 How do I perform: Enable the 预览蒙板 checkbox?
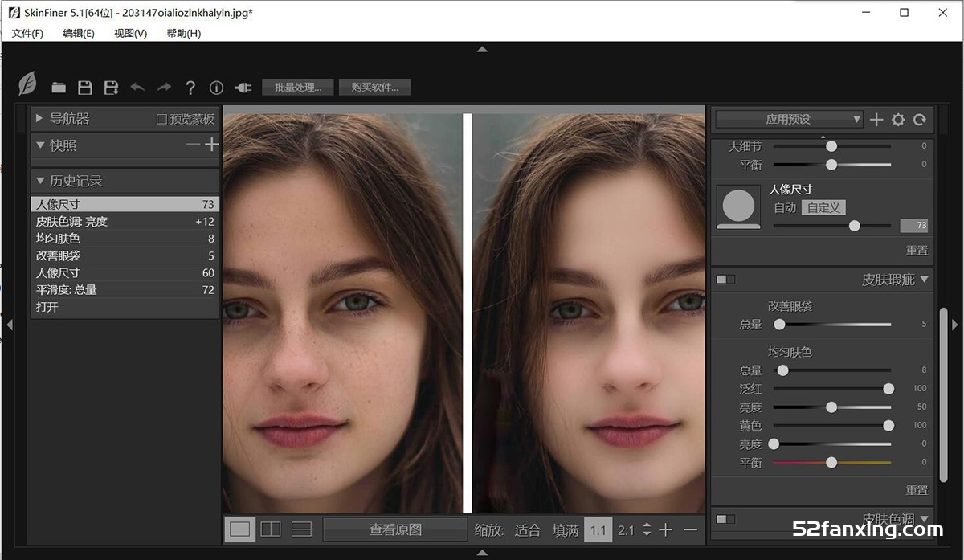161,119
